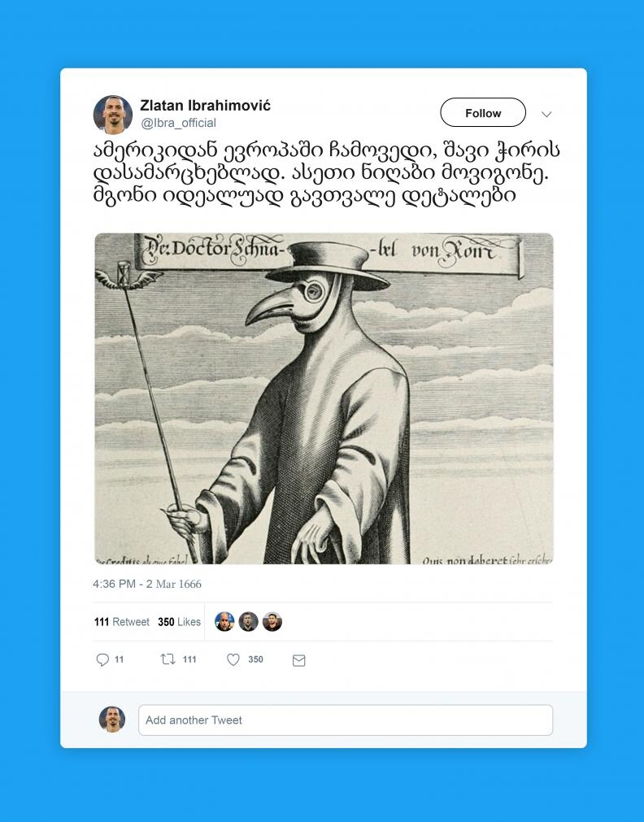Click the reply speech bubble icon

click(102, 659)
